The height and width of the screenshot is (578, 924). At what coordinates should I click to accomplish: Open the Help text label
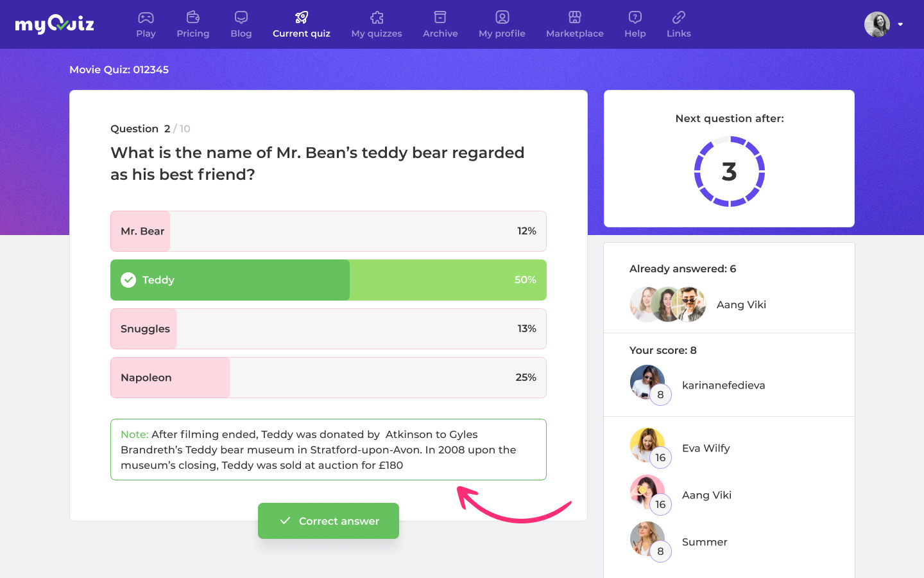pos(635,33)
